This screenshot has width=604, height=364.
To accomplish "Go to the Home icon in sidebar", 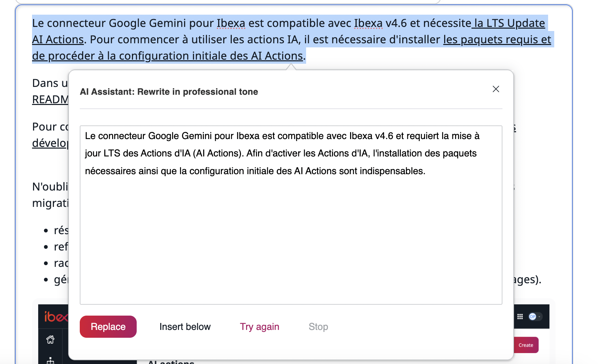I will [x=50, y=339].
